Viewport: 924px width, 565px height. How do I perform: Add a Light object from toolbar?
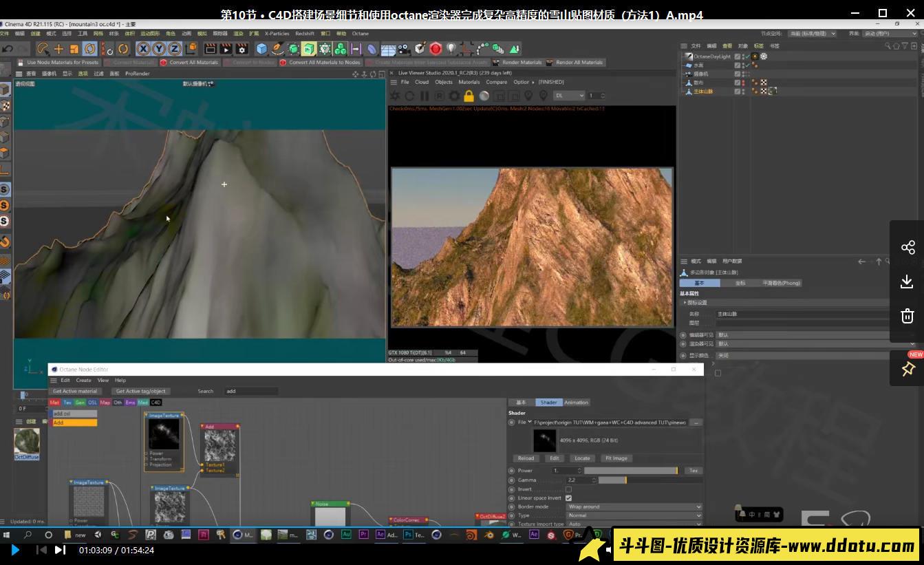coord(451,49)
